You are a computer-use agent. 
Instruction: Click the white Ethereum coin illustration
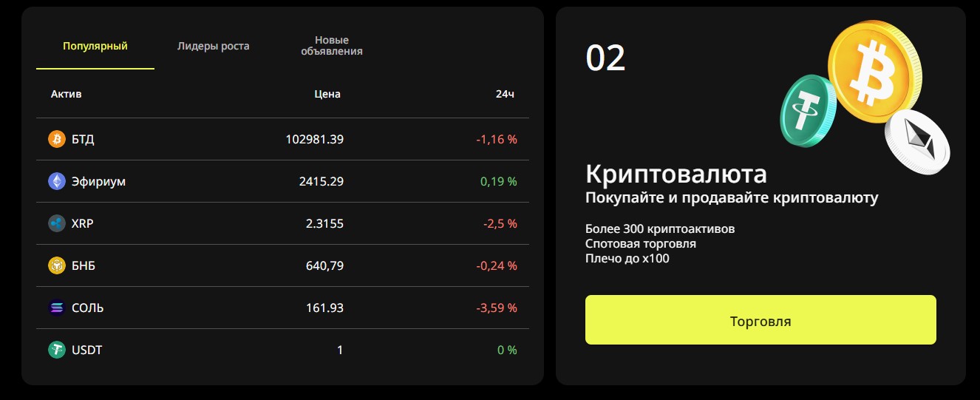point(917,140)
